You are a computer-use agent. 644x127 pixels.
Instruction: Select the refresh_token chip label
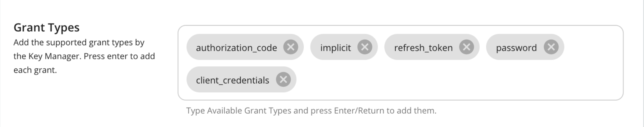(423, 48)
